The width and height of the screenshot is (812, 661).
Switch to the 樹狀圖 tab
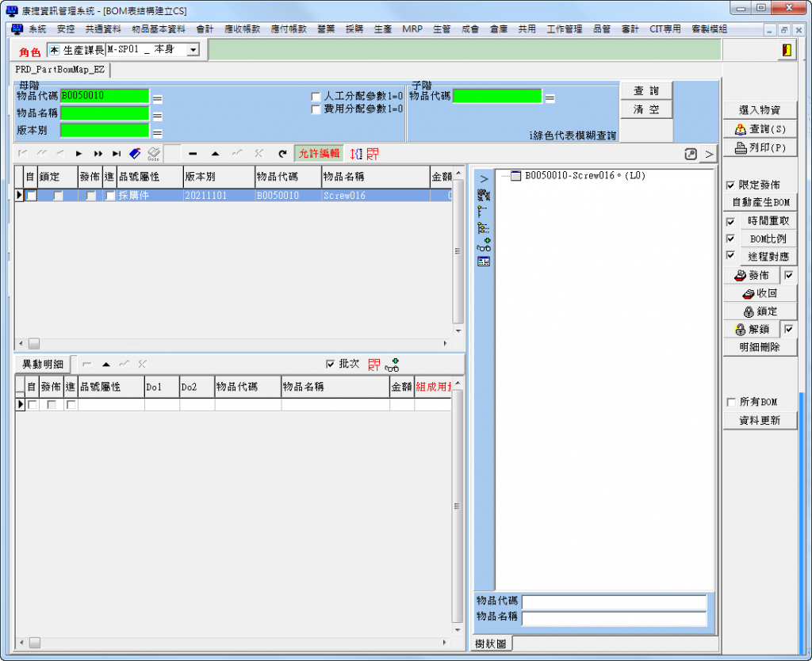[492, 642]
